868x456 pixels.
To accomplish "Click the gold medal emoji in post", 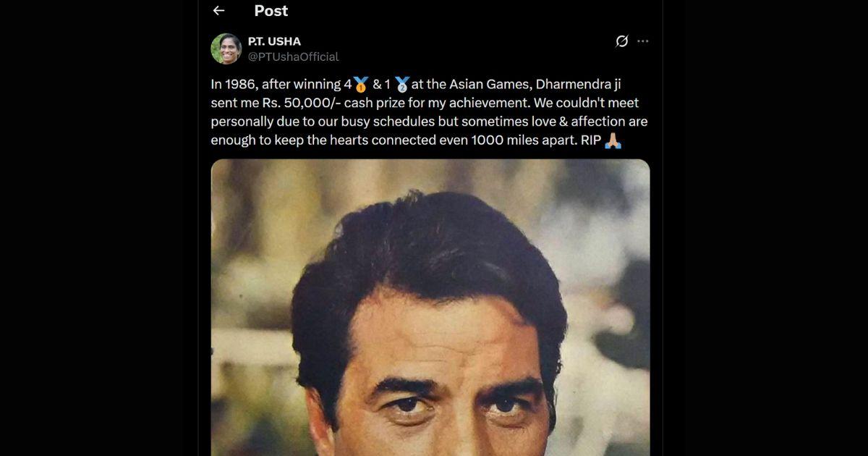I will pos(362,85).
